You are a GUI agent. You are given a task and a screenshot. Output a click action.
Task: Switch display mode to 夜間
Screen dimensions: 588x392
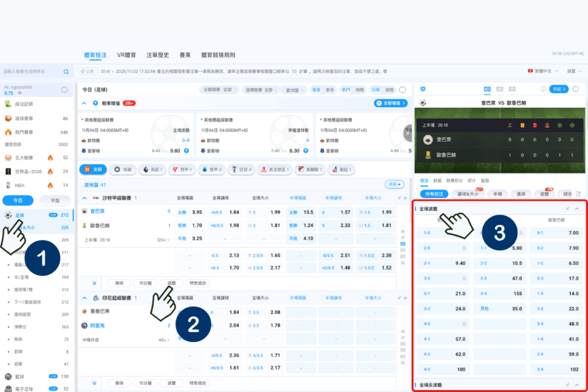pyautogui.click(x=389, y=90)
